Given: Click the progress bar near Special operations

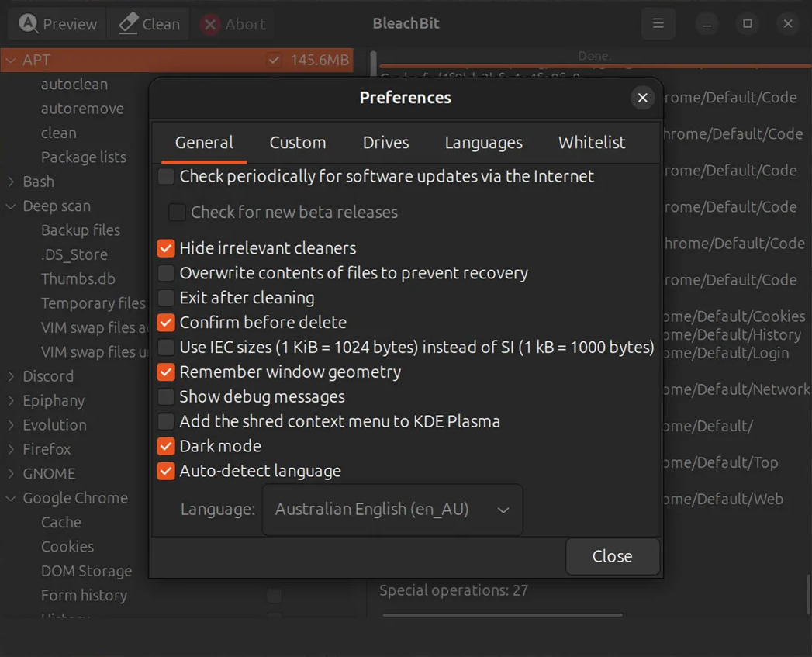Looking at the screenshot, I should (x=502, y=614).
